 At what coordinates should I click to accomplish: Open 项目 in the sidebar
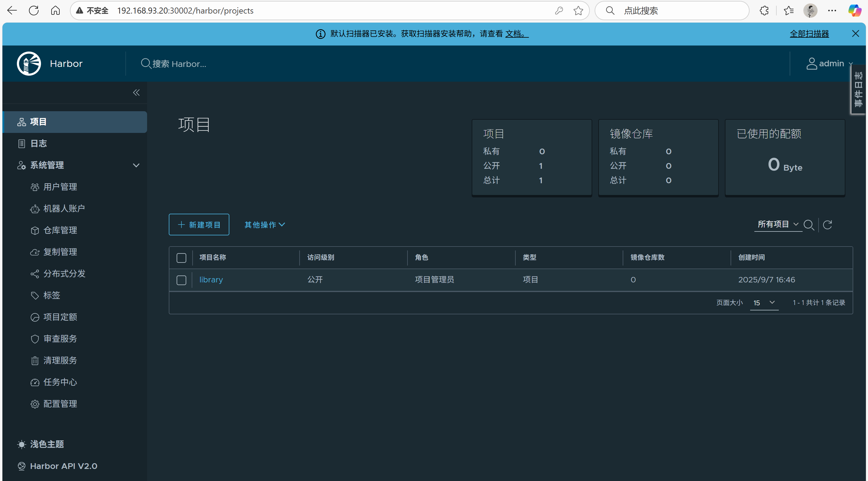[74, 121]
